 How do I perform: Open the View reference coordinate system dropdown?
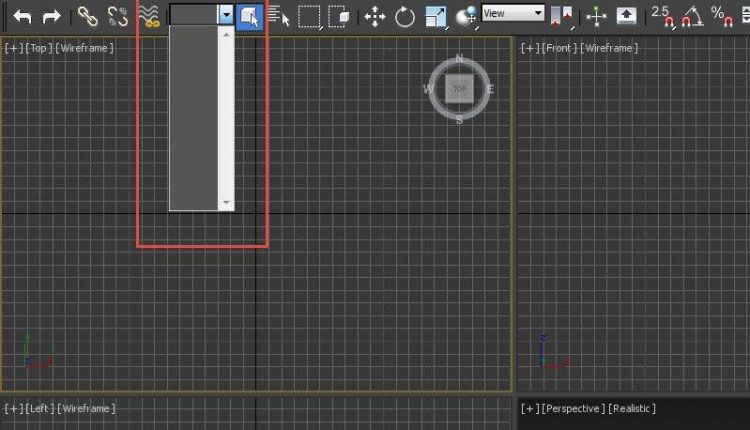(x=513, y=14)
